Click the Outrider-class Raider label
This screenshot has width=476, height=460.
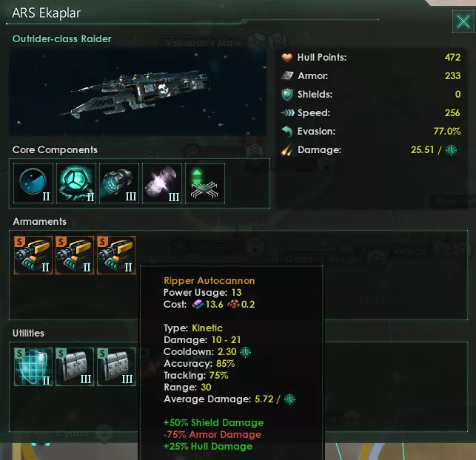pyautogui.click(x=62, y=38)
